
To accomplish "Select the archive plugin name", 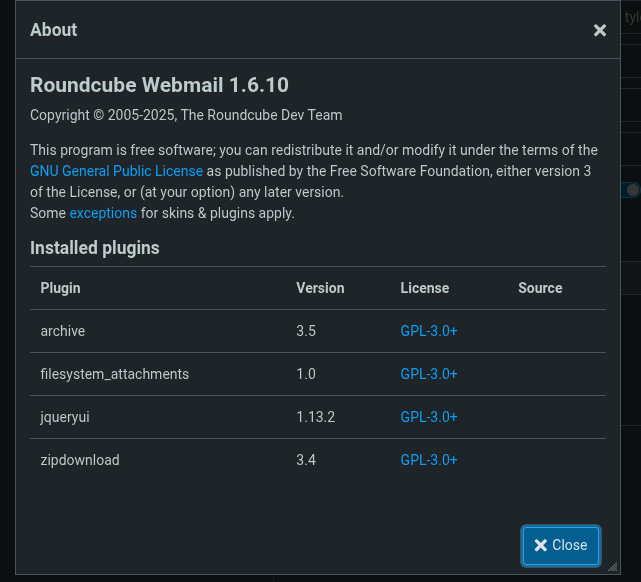I will pyautogui.click(x=63, y=331).
